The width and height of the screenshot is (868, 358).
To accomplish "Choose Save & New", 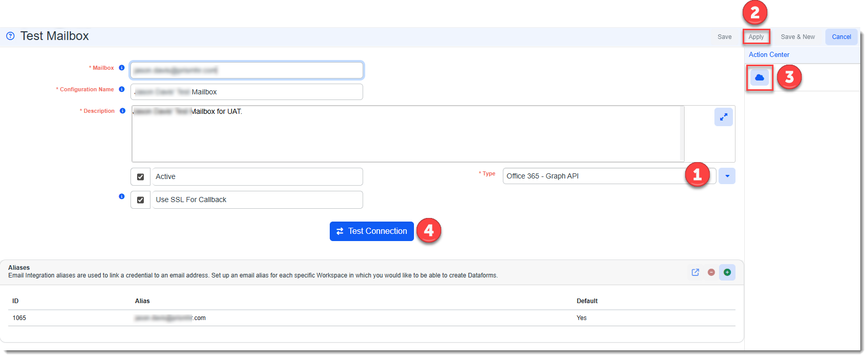I will tap(798, 37).
